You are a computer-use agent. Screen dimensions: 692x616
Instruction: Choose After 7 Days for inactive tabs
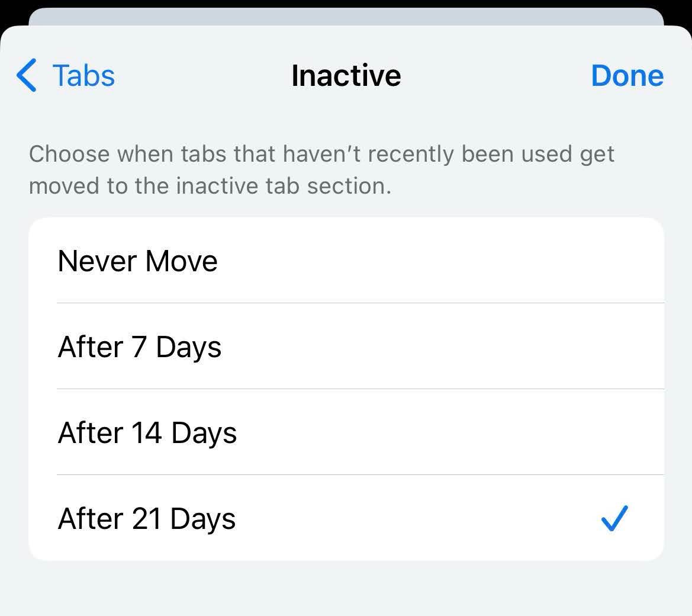(140, 346)
